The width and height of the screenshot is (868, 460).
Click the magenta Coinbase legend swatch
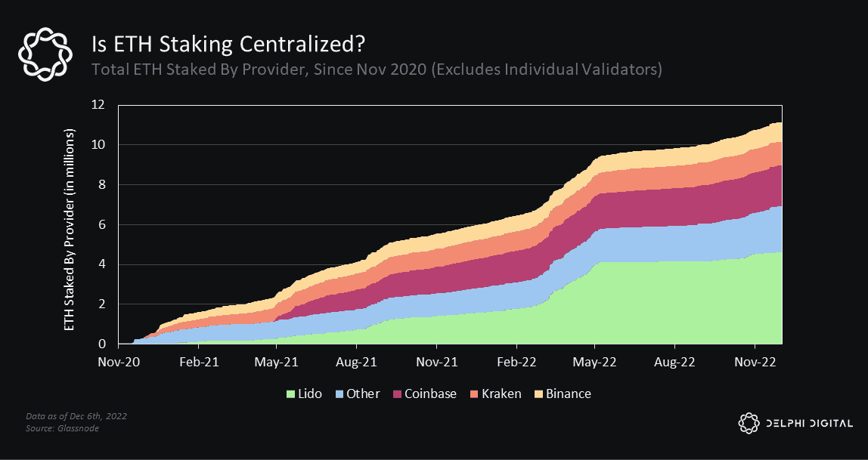pyautogui.click(x=398, y=394)
